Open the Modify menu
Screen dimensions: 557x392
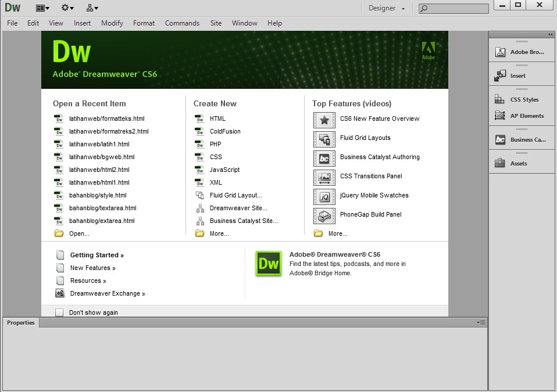point(112,23)
